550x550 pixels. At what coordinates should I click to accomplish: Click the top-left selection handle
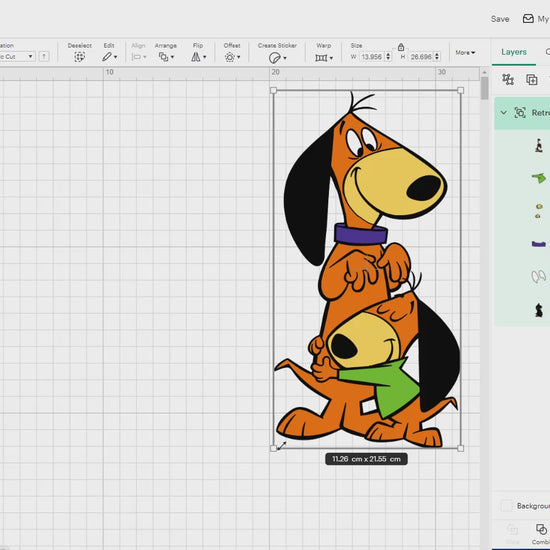point(274,90)
